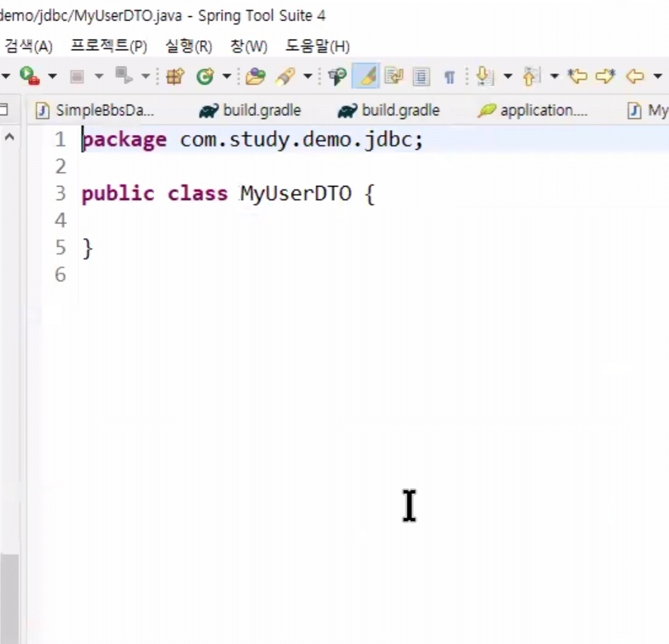Switch to the first build.gradle tab
This screenshot has height=644, width=669.
click(x=251, y=110)
